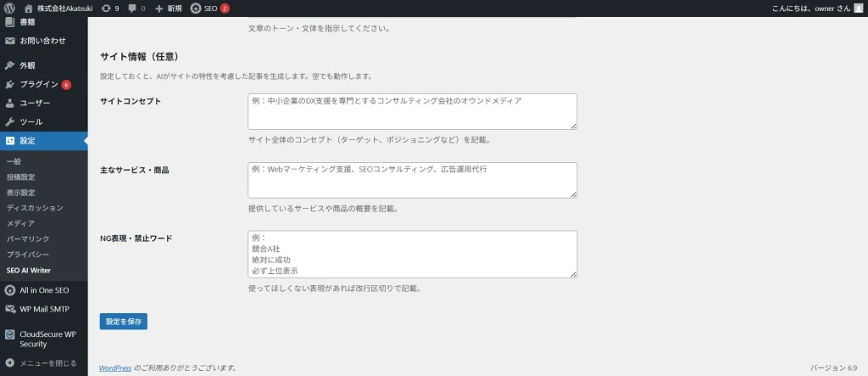Select パーマリンク in settings submenu
868x376 pixels.
point(28,239)
